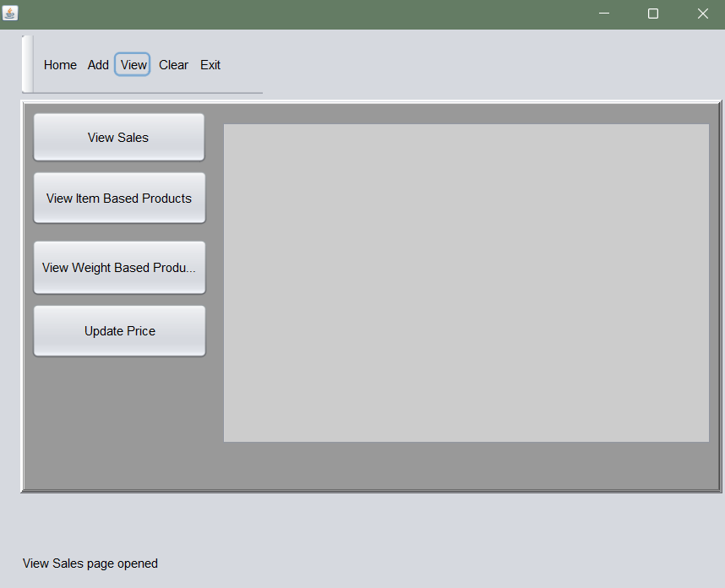Click the View Sales button

[x=118, y=137]
